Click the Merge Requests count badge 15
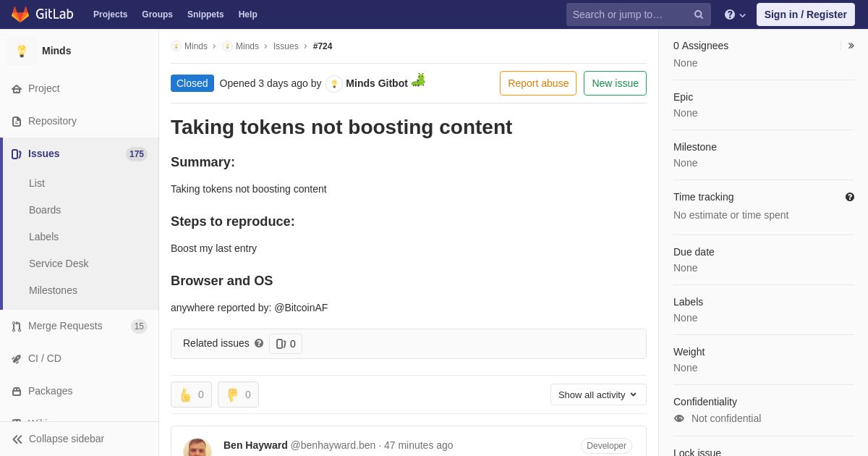The width and height of the screenshot is (868, 456). (x=139, y=326)
